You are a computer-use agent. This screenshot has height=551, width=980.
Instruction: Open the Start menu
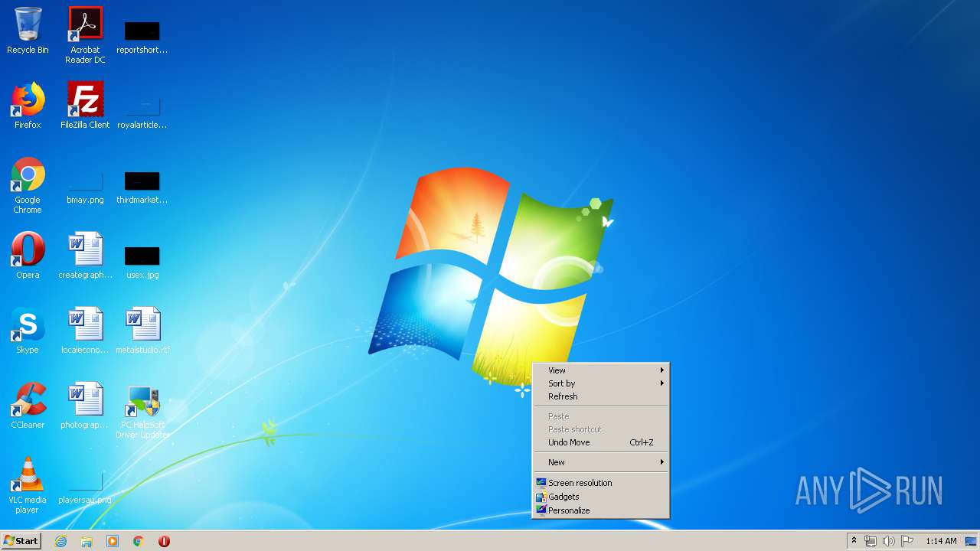21,541
